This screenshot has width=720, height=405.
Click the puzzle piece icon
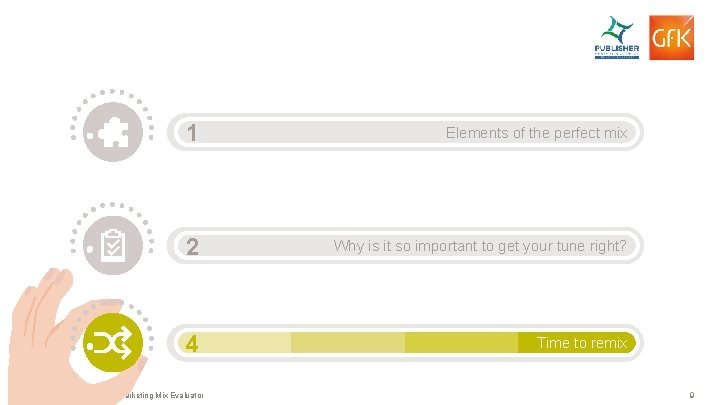[x=112, y=132]
